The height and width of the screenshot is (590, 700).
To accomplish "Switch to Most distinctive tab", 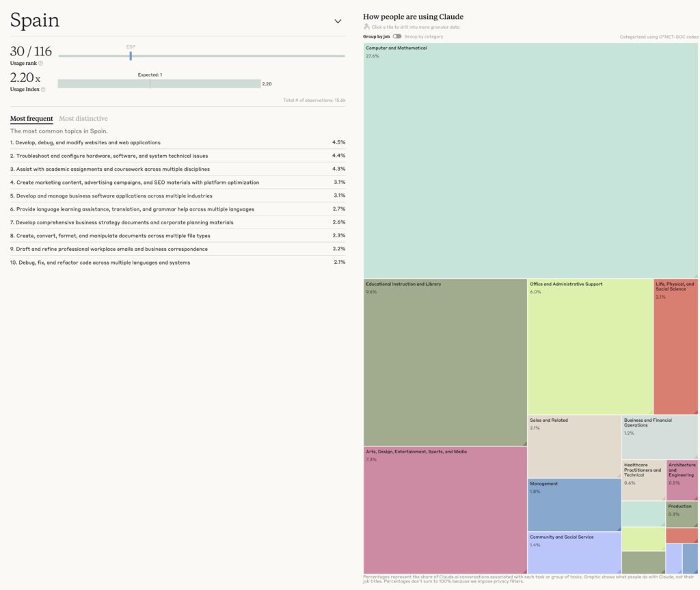I will coord(83,118).
